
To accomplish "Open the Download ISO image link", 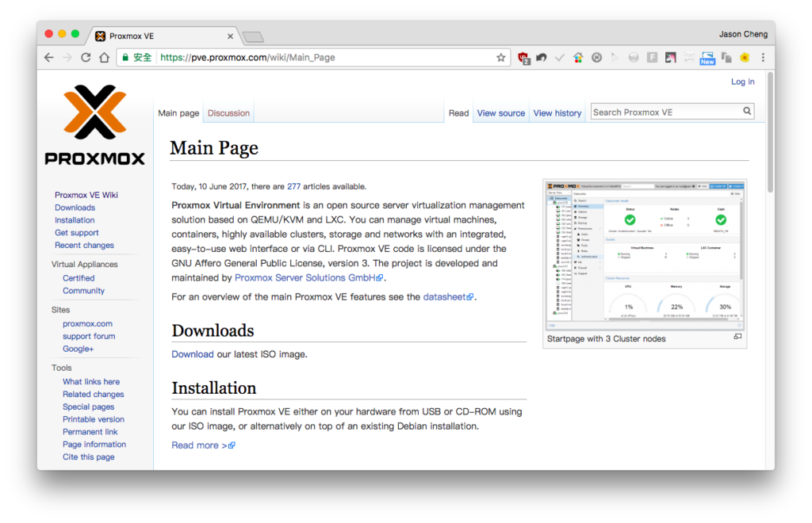I will (193, 354).
